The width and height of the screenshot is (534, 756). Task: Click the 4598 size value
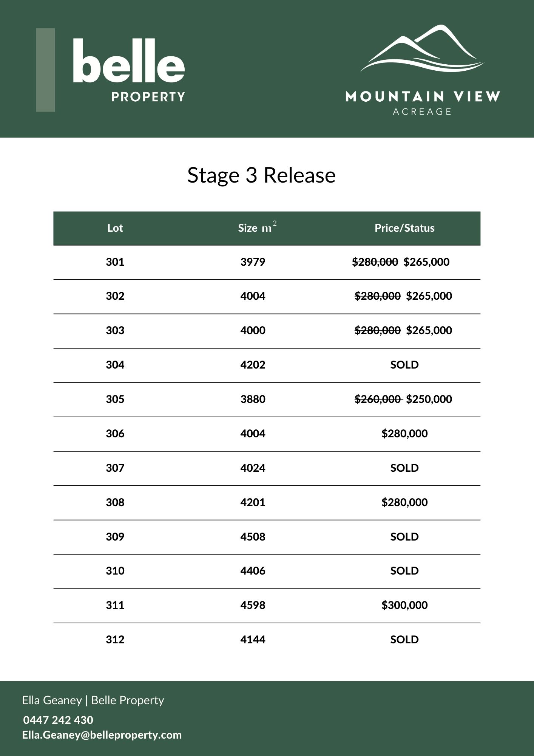253,605
